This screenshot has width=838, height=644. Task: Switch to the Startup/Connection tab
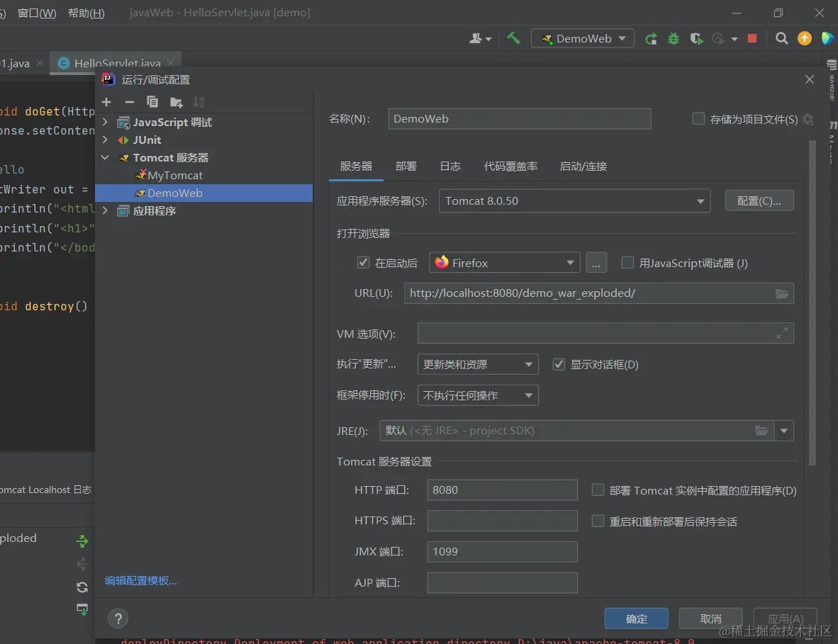583,166
